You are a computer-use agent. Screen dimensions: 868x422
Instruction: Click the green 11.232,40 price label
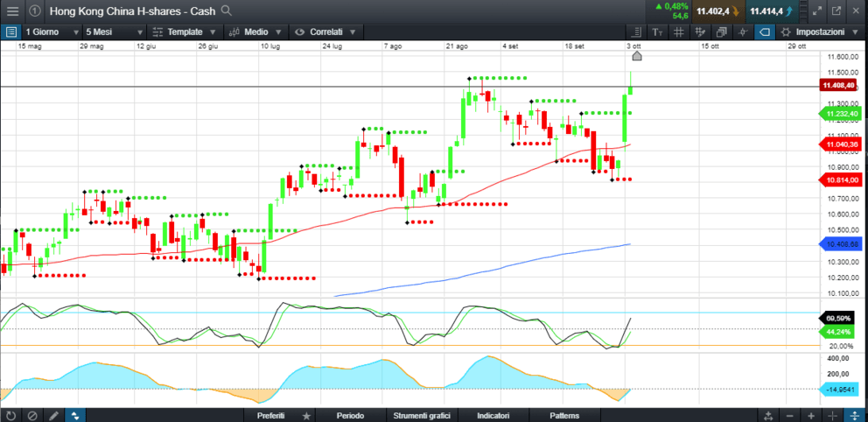[x=840, y=114]
